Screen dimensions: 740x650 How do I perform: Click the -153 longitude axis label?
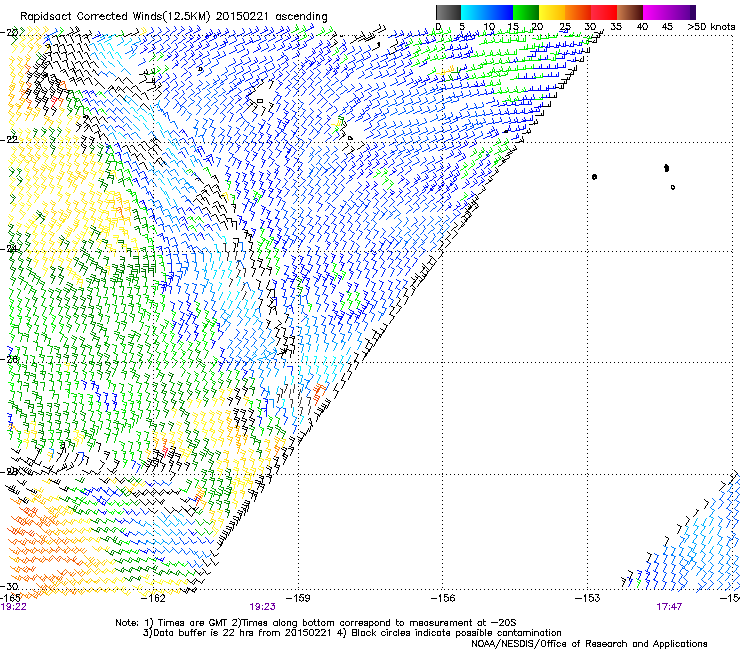click(x=587, y=598)
